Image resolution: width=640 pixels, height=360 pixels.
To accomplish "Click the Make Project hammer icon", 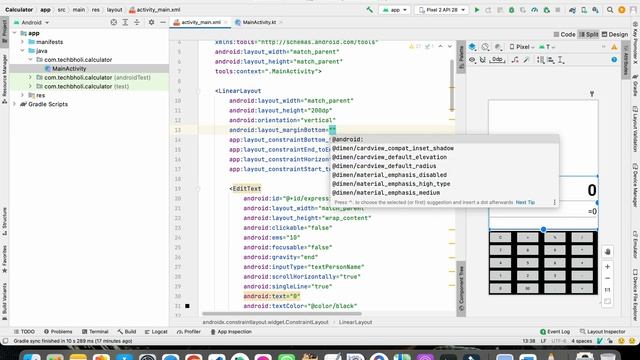I will click(370, 9).
